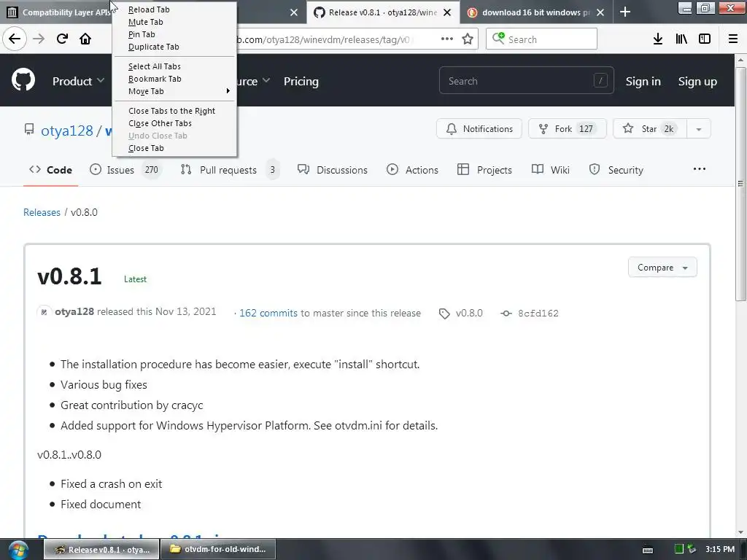Image resolution: width=747 pixels, height=560 pixels.
Task: Open the Windows Start orb
Action: click(18, 550)
